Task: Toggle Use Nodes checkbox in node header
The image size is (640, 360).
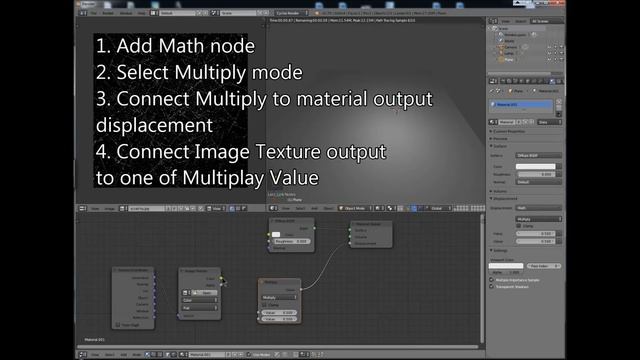Action: pos(249,355)
